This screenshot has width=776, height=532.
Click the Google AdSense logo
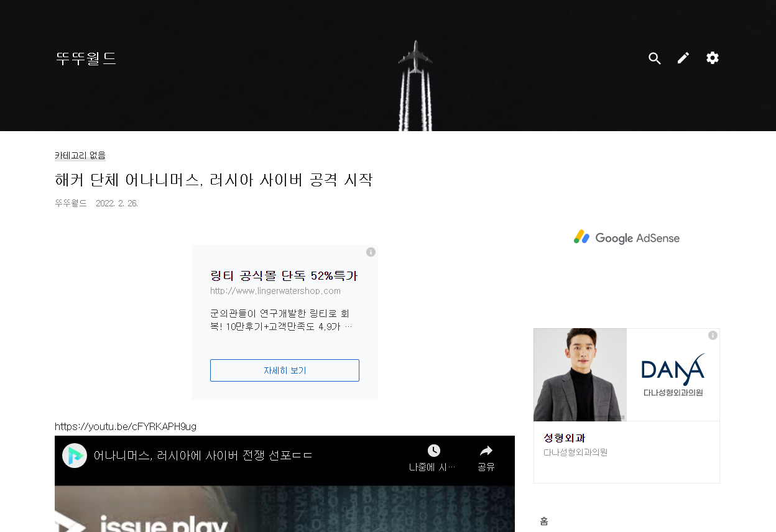[627, 237]
